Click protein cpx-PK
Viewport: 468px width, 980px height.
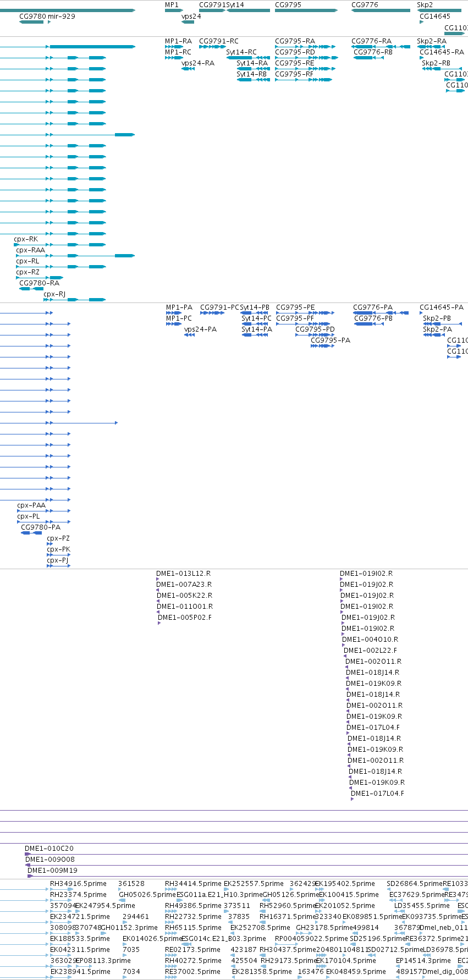[59, 549]
